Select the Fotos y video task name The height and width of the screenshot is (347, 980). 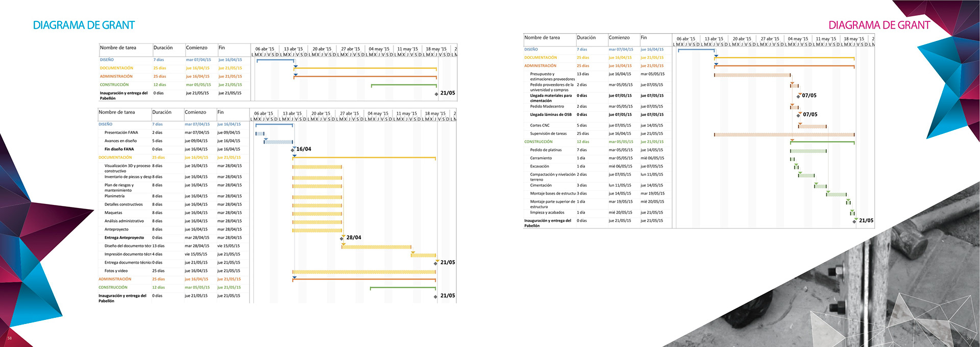pos(116,271)
